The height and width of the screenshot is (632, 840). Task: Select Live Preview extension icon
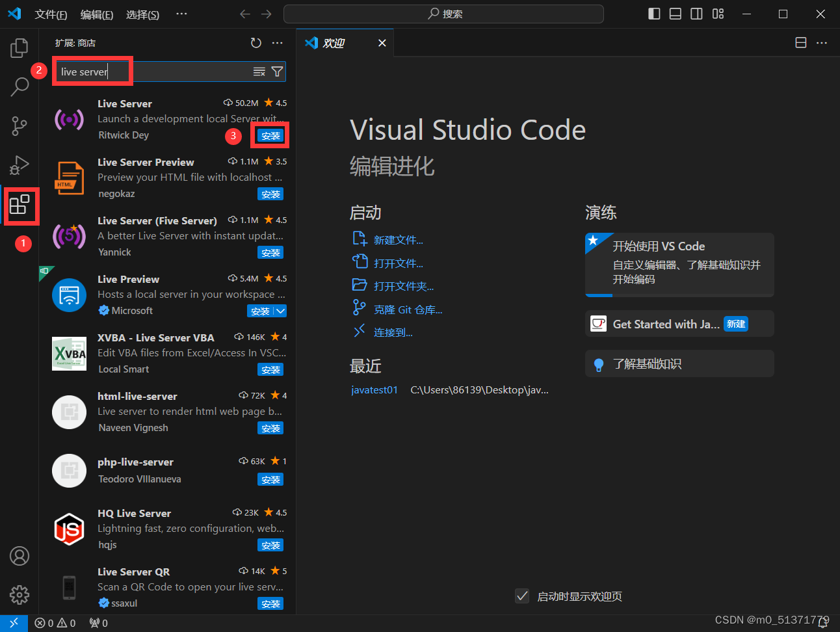[x=69, y=295]
